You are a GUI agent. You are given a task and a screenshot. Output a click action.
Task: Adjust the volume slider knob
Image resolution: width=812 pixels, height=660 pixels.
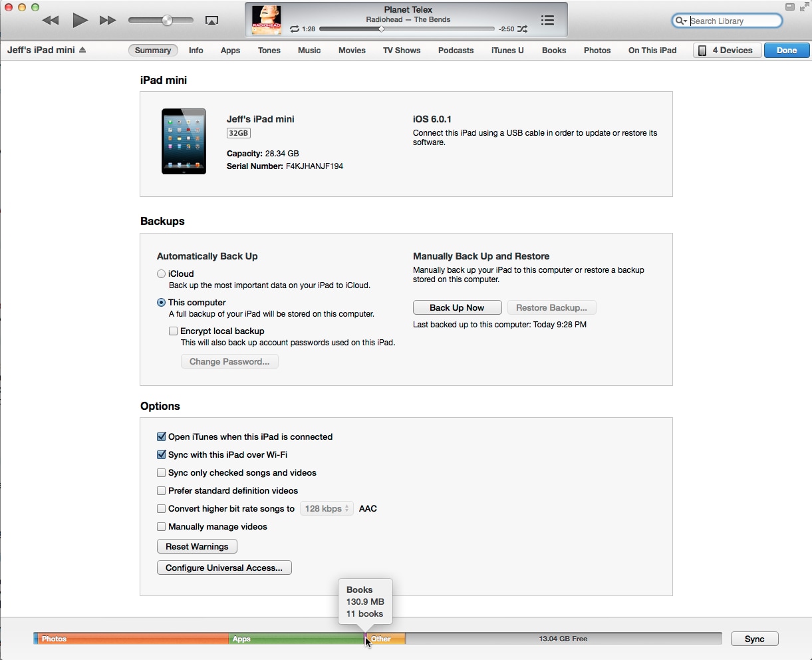pyautogui.click(x=168, y=21)
